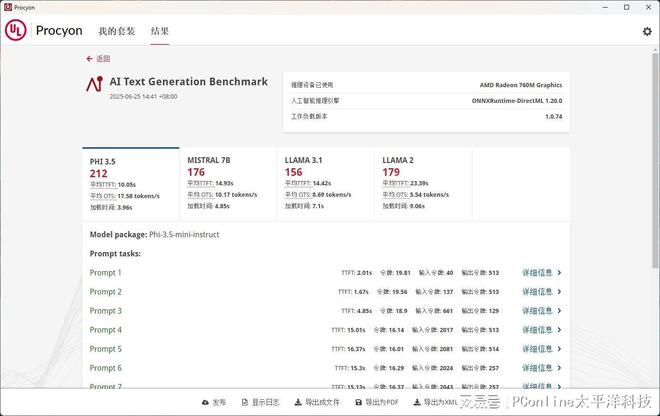
Task: Select the MISTRAL 7B score tab
Action: click(x=228, y=184)
